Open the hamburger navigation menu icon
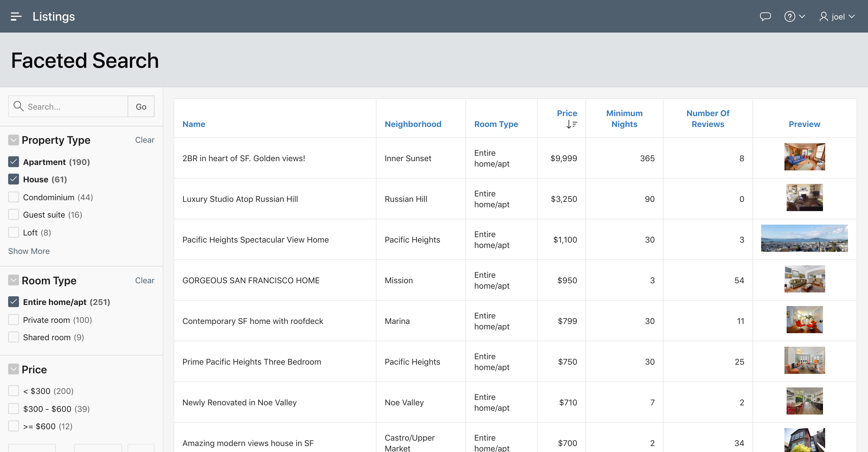Image resolution: width=868 pixels, height=452 pixels. tap(16, 17)
